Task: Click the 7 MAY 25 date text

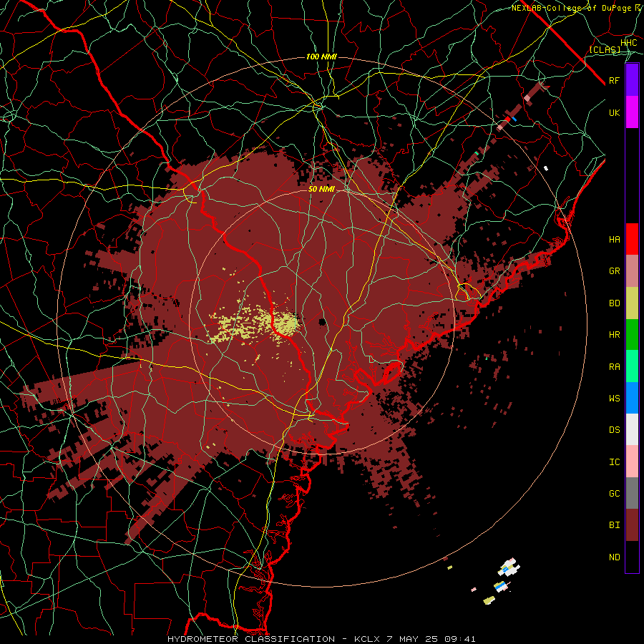Action: tap(412, 639)
